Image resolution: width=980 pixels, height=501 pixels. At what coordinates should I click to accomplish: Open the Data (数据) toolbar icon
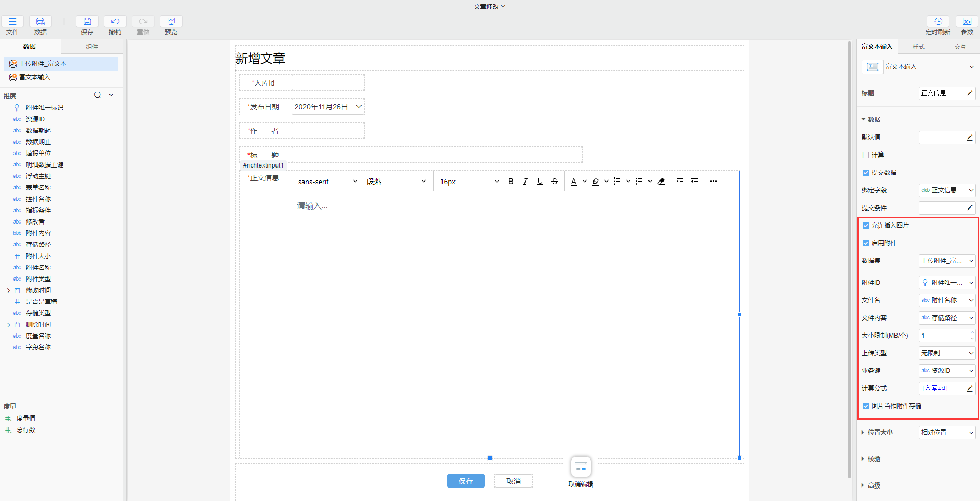pos(40,22)
